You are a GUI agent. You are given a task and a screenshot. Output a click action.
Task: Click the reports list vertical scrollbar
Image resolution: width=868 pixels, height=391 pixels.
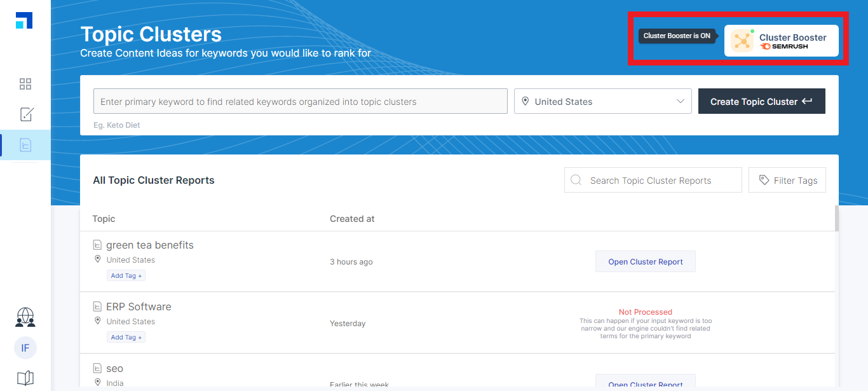pyautogui.click(x=836, y=219)
